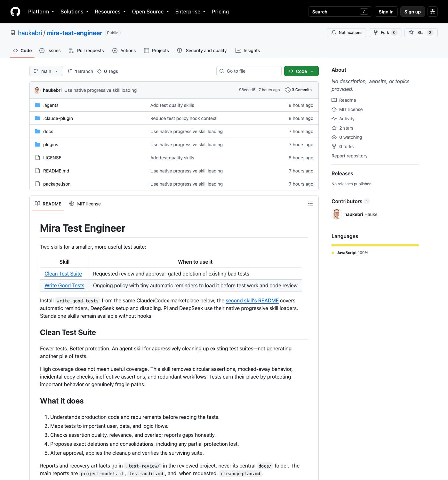Click the package.json file icon

pyautogui.click(x=37, y=184)
